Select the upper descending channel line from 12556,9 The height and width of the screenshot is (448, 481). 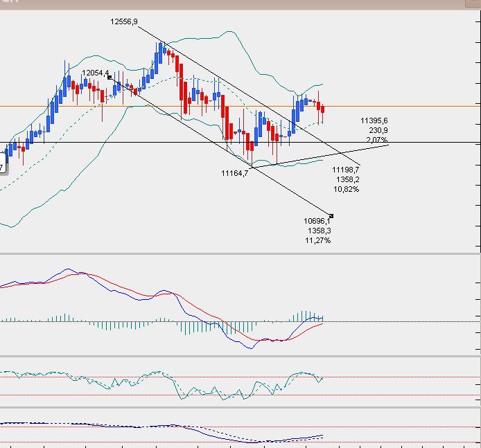pyautogui.click(x=249, y=96)
